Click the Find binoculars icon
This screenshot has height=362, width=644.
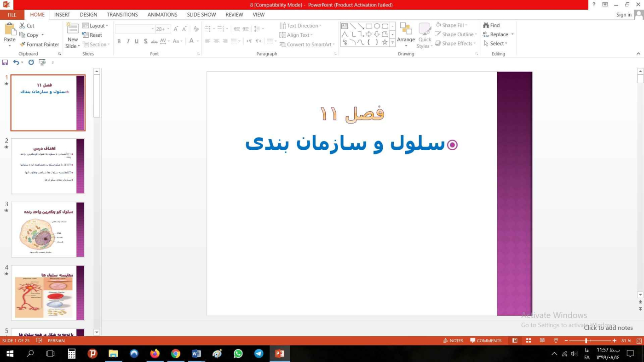[x=491, y=25]
